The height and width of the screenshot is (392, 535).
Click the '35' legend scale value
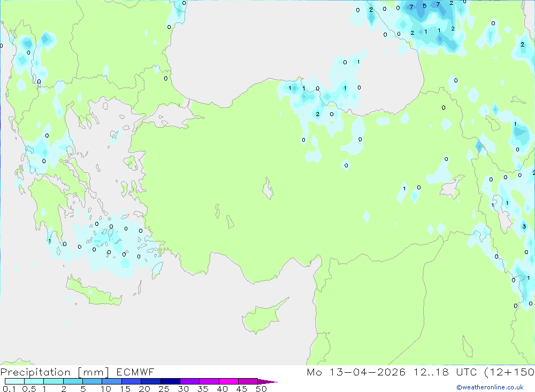203,389
